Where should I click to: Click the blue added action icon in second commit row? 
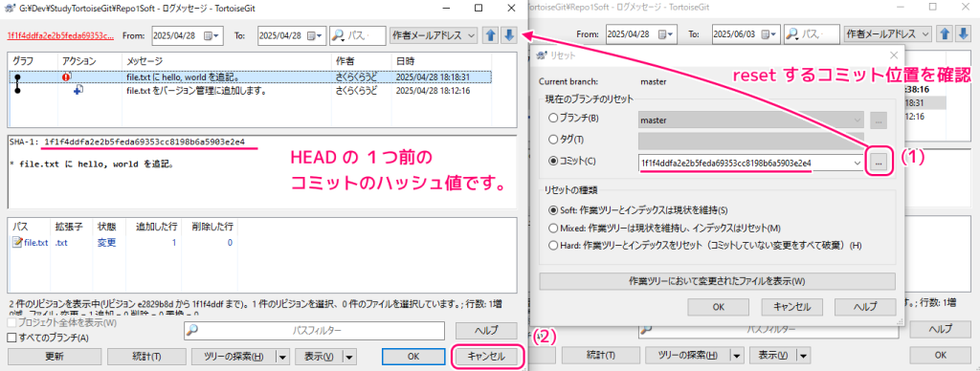(x=78, y=91)
